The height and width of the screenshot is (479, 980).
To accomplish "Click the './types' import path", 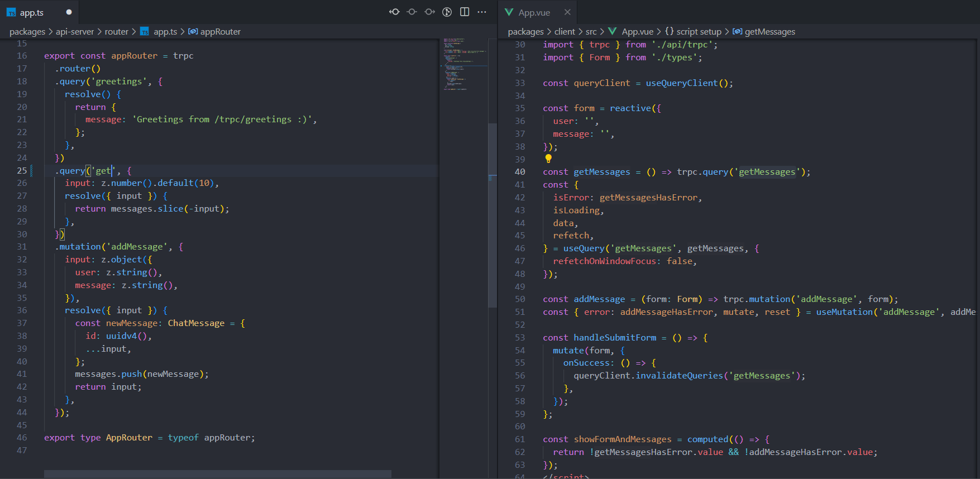I will coord(674,58).
